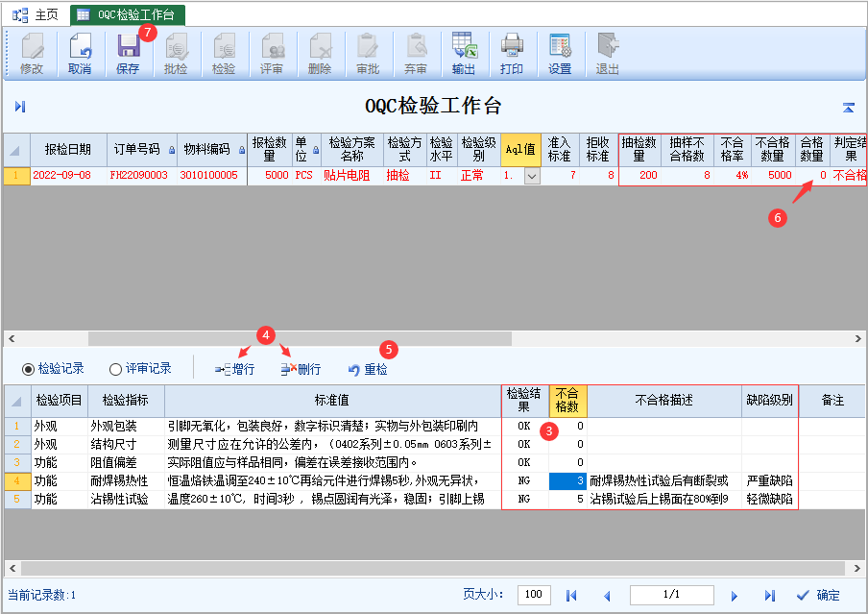
Task: Click the lower grid scroll-right arrow
Action: [856, 568]
